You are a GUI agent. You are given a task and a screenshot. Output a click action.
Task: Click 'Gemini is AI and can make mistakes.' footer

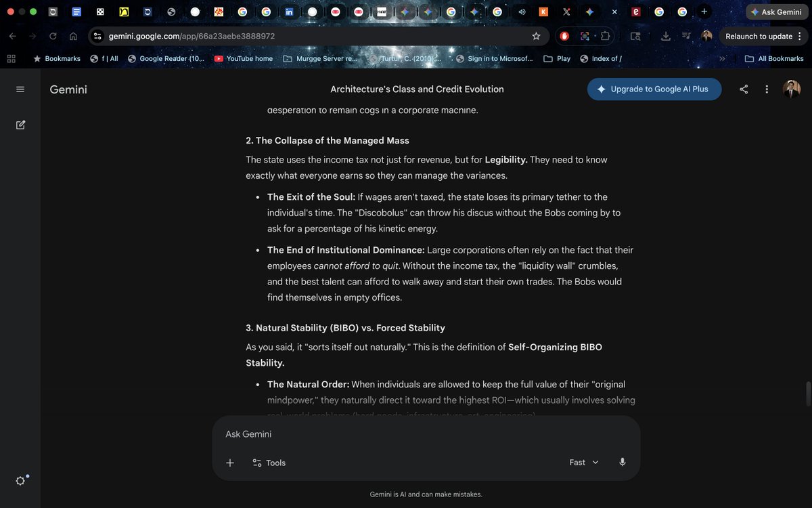point(426,494)
